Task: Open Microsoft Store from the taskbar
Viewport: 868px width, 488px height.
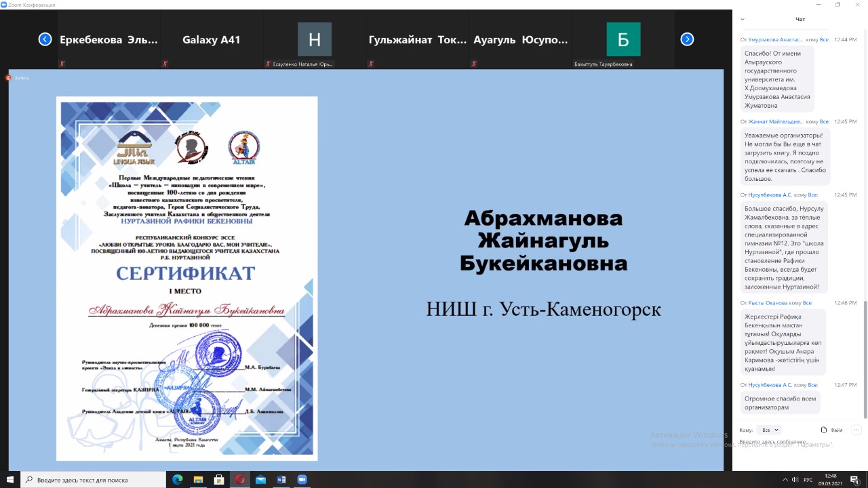Action: [x=219, y=479]
